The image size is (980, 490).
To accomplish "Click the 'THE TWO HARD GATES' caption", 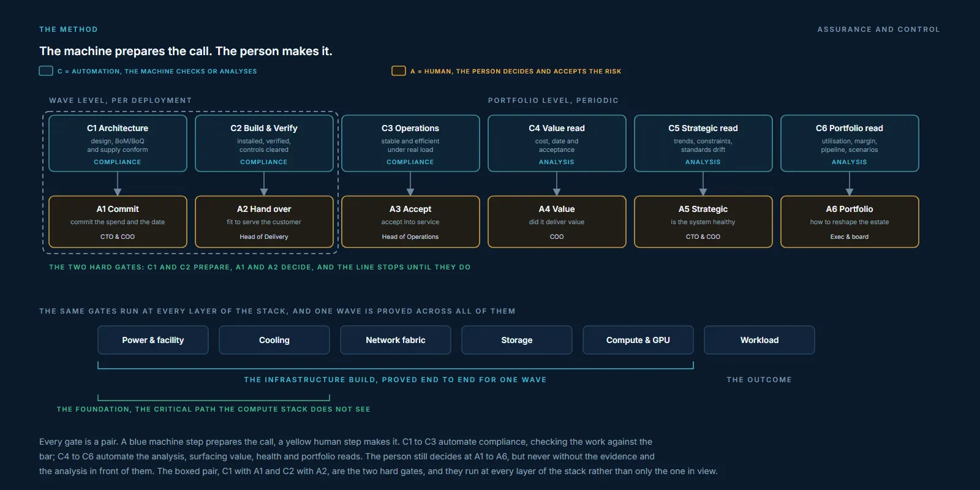I will click(260, 267).
